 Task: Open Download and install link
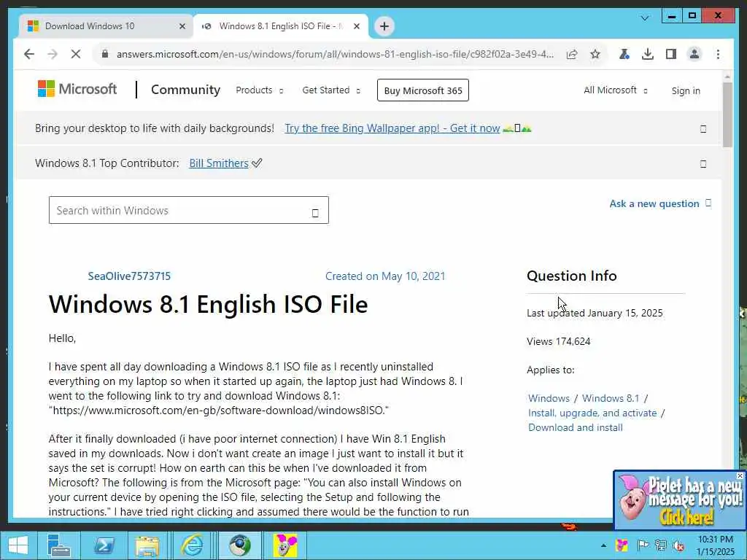pyautogui.click(x=575, y=427)
